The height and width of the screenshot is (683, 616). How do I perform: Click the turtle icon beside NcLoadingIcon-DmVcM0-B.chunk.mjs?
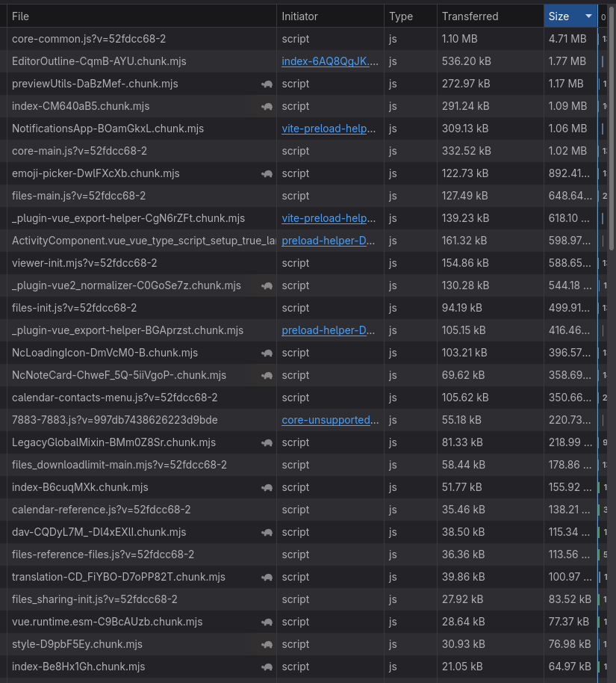coord(267,353)
